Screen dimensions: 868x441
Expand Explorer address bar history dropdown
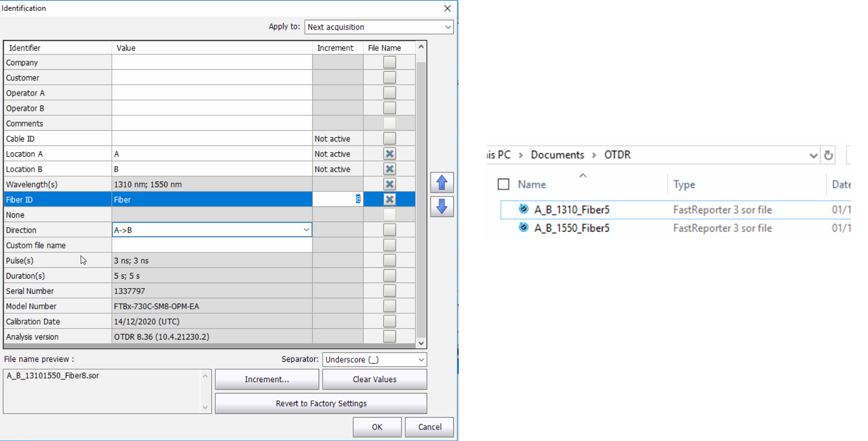[x=813, y=155]
